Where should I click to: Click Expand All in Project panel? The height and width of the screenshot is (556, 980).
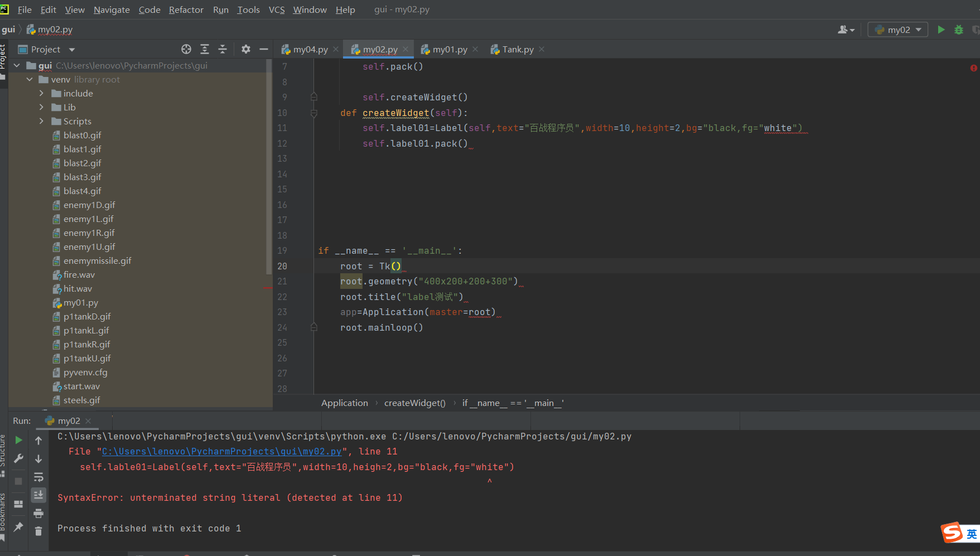pos(205,49)
